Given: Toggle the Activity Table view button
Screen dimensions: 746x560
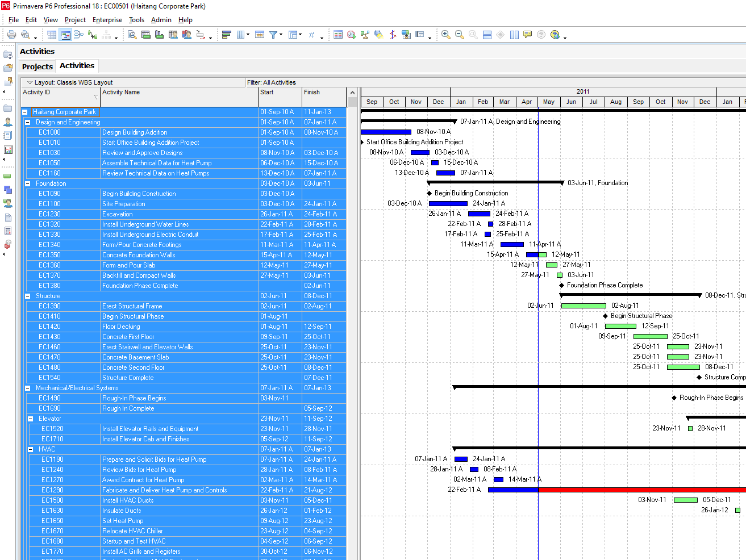Looking at the screenshot, I should click(x=52, y=35).
